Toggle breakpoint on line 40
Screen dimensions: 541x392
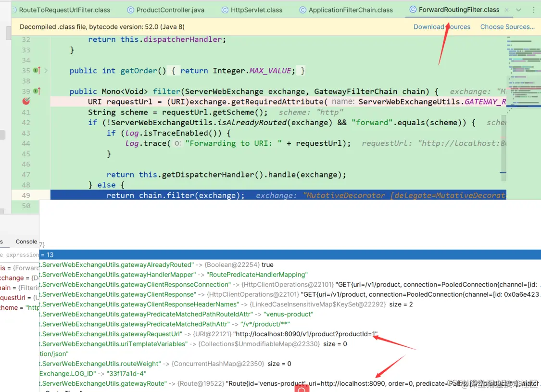pyautogui.click(x=26, y=101)
